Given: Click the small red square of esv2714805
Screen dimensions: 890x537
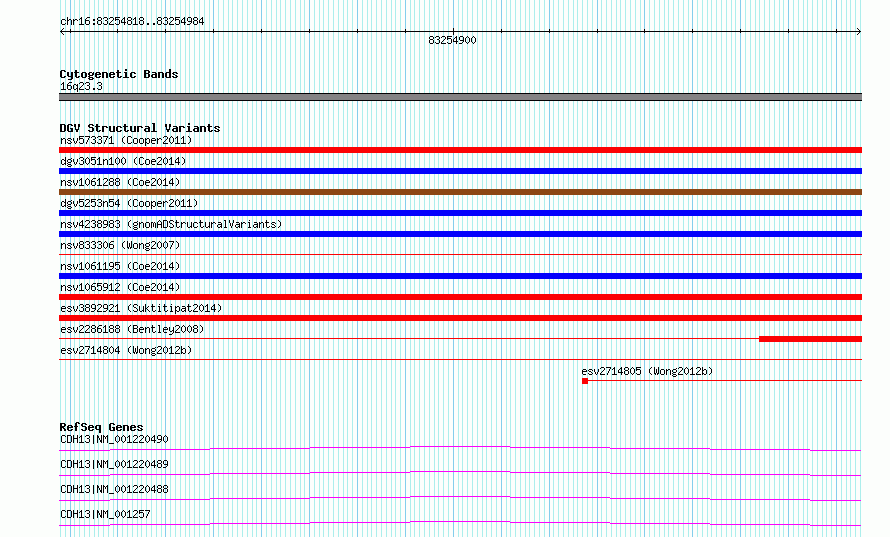Looking at the screenshot, I should point(585,381).
